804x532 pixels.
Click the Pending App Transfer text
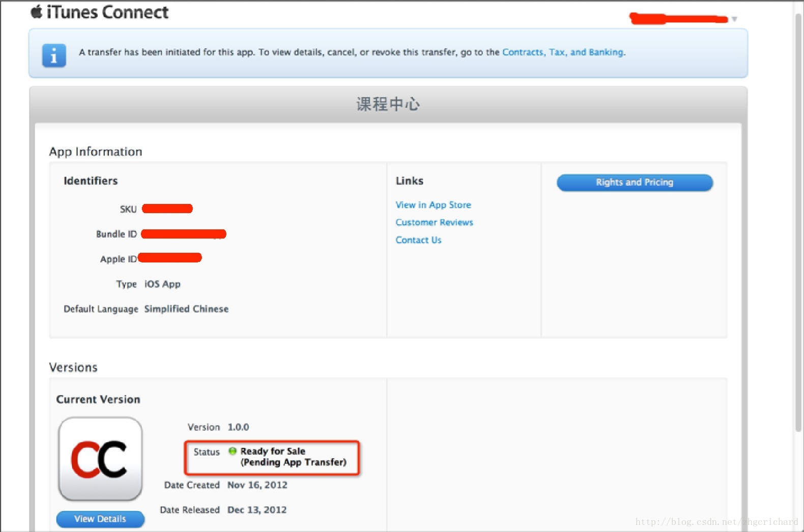tap(294, 462)
